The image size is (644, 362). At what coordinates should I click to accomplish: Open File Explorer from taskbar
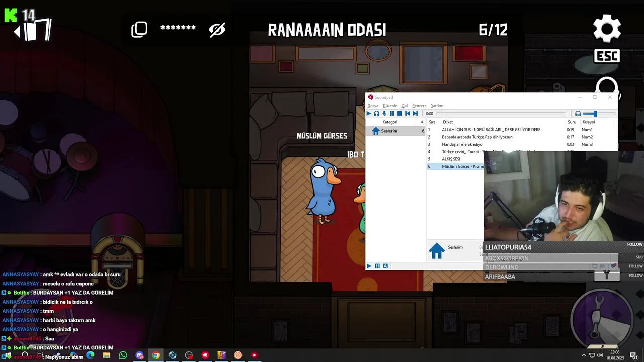[107, 355]
